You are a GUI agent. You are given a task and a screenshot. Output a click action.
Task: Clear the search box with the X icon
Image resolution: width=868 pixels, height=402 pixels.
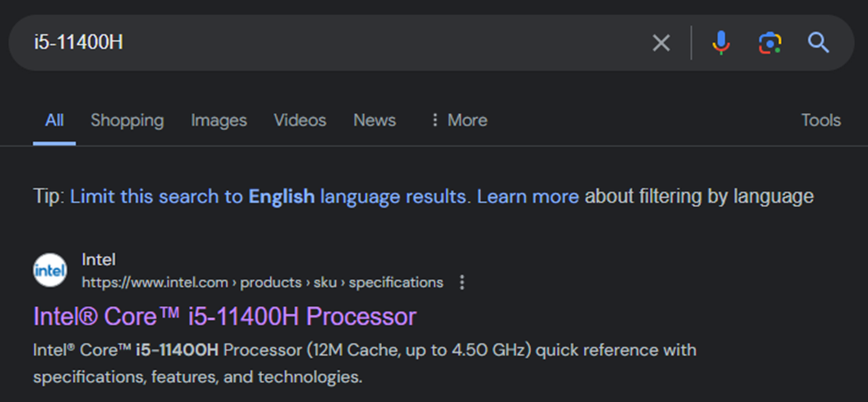[661, 43]
